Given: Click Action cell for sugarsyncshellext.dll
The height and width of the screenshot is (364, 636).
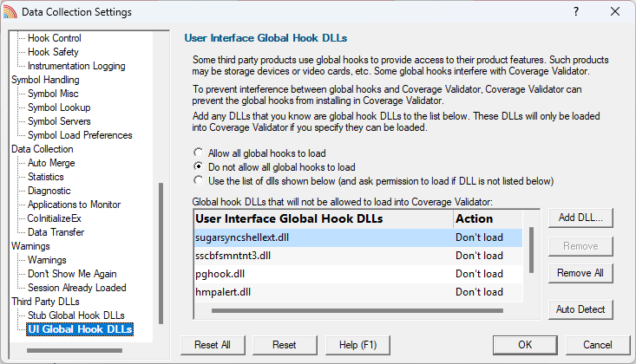Looking at the screenshot, I should click(488, 237).
